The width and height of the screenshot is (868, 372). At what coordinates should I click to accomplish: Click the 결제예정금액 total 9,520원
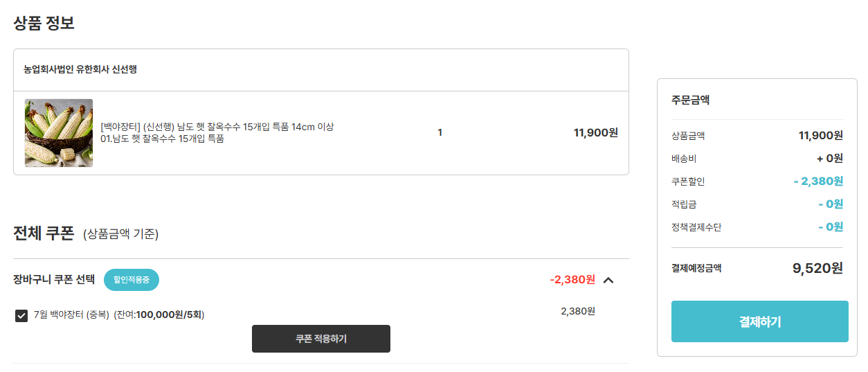(817, 268)
